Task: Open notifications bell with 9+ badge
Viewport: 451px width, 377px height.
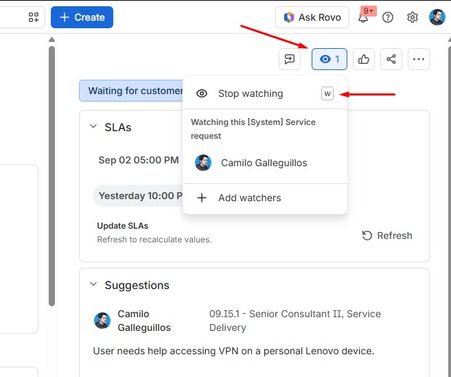Action: 364,17
